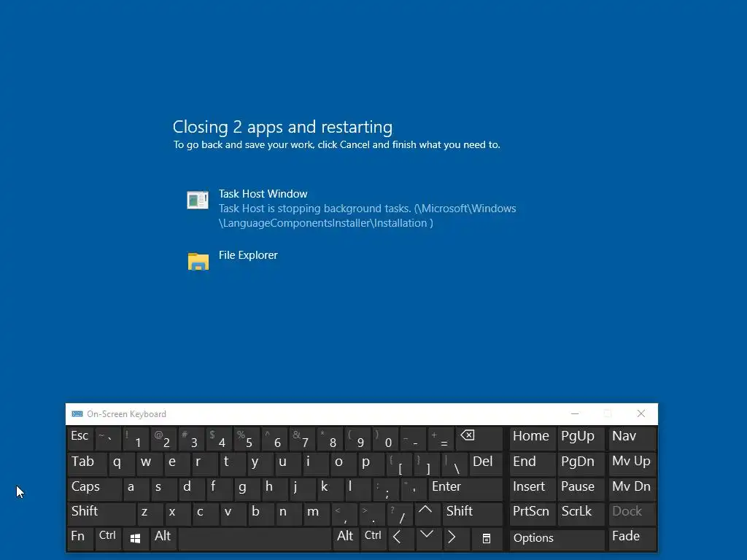Image resolution: width=747 pixels, height=560 pixels.
Task: Tap the number 5 key
Action: [247, 438]
